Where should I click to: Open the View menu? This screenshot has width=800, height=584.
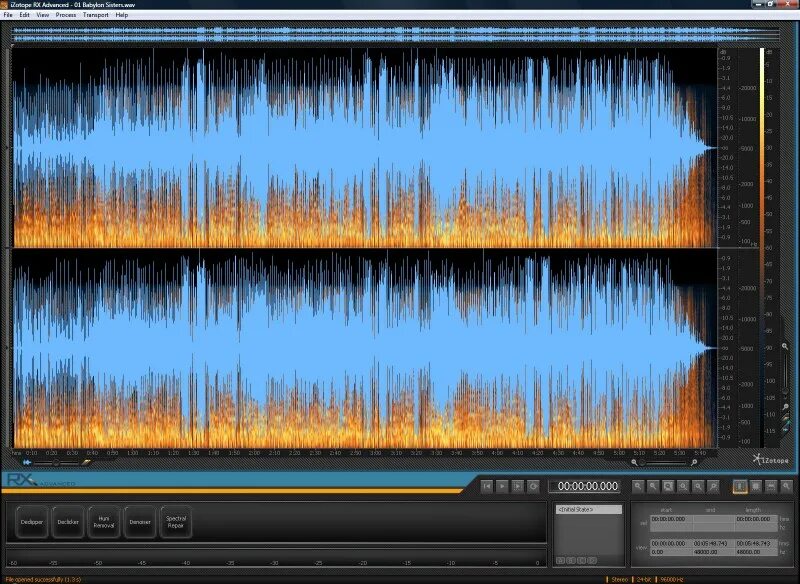(x=42, y=15)
